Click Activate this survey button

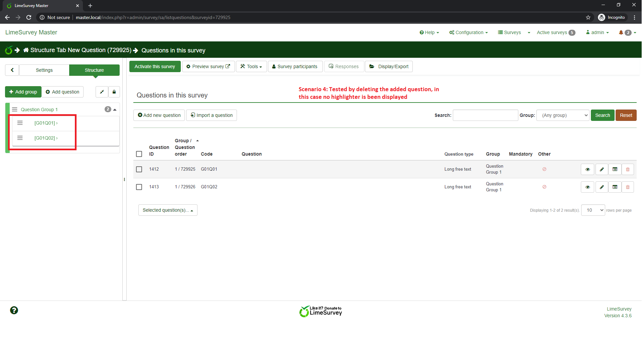tap(155, 67)
